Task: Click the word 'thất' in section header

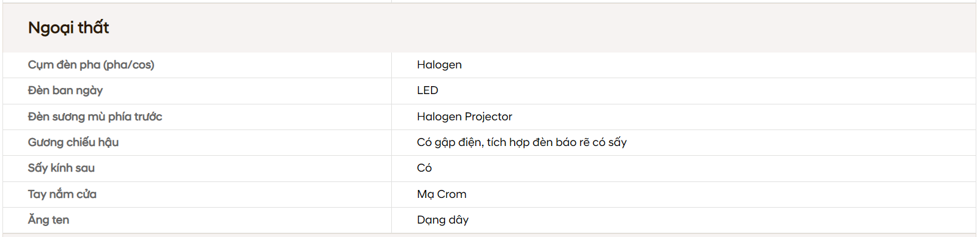Action: (x=93, y=27)
